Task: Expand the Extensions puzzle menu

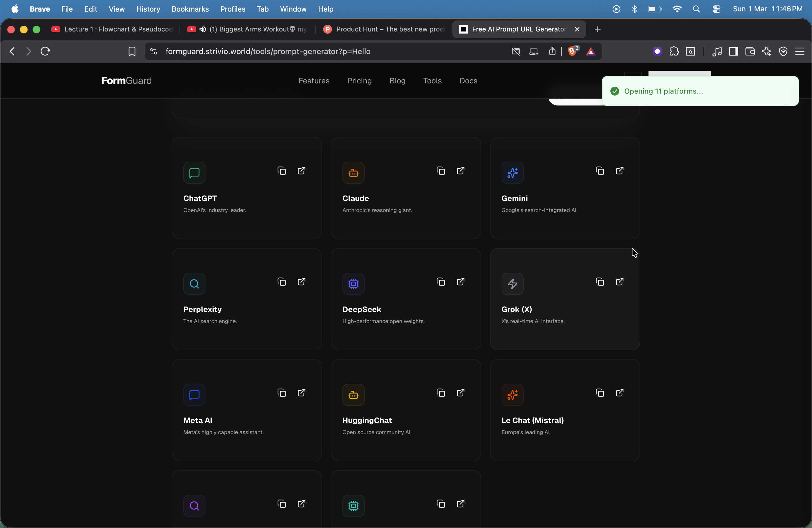Action: click(x=674, y=52)
